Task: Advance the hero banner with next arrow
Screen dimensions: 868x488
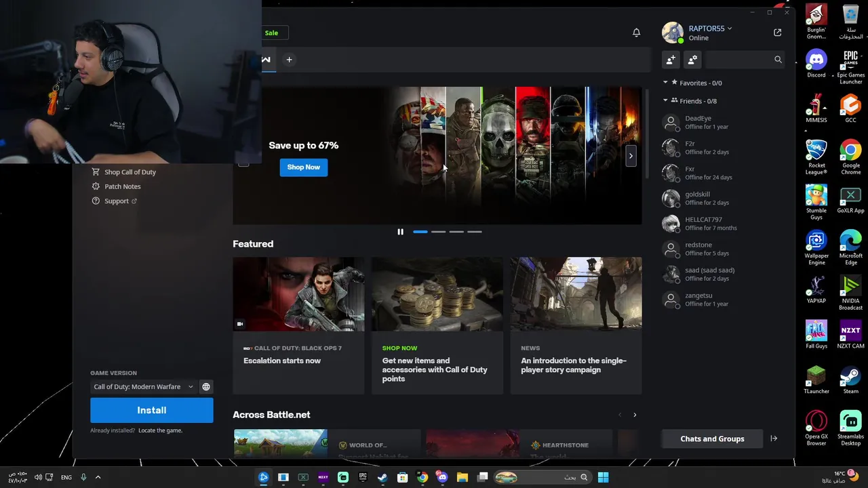Action: click(631, 156)
